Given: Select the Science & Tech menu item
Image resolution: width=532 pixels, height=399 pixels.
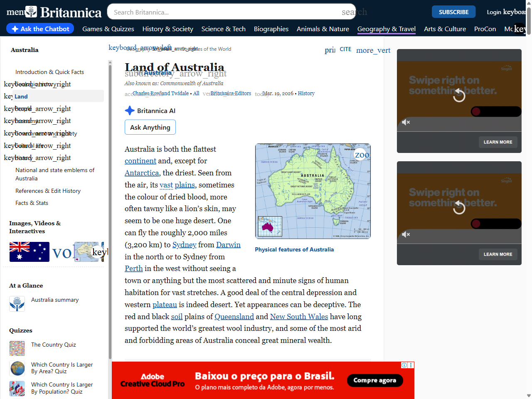Looking at the screenshot, I should (x=224, y=29).
